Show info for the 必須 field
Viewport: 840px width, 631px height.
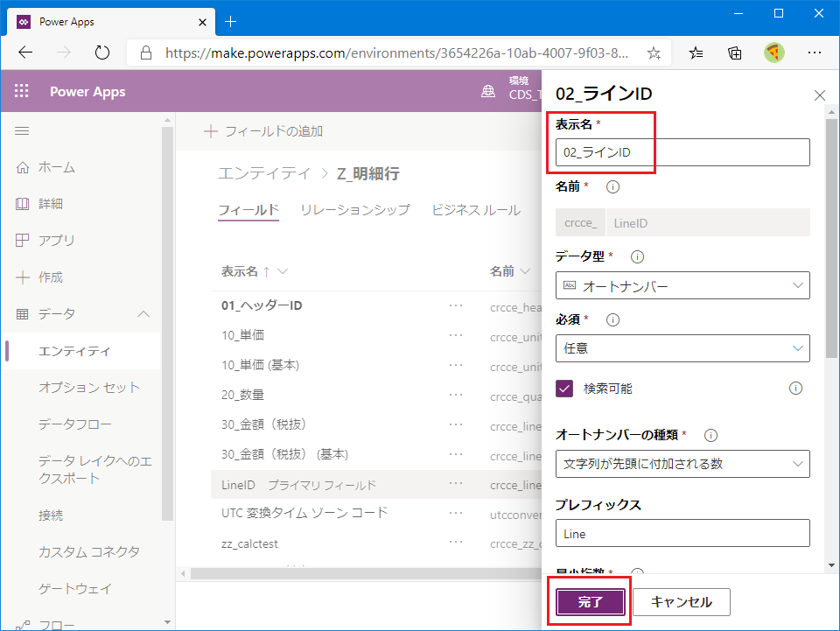[612, 319]
